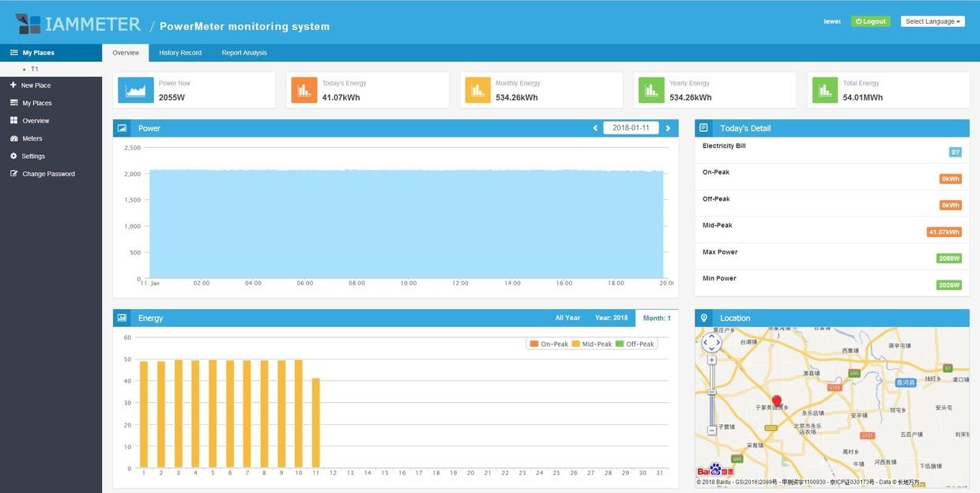Viewport: 980px width, 493px height.
Task: Open Meters page in sidebar
Action: (x=32, y=138)
